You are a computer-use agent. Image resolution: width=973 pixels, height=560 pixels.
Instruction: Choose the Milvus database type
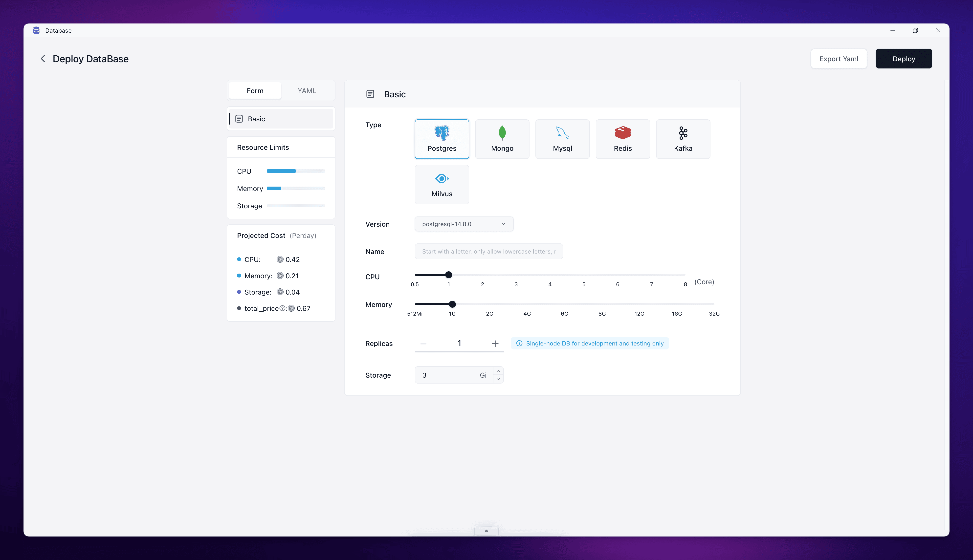442,185
